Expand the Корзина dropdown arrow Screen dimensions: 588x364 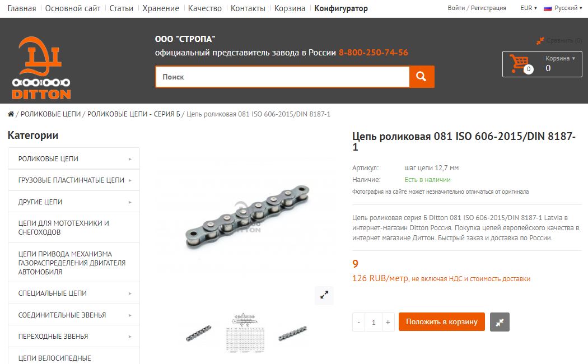[x=573, y=58]
